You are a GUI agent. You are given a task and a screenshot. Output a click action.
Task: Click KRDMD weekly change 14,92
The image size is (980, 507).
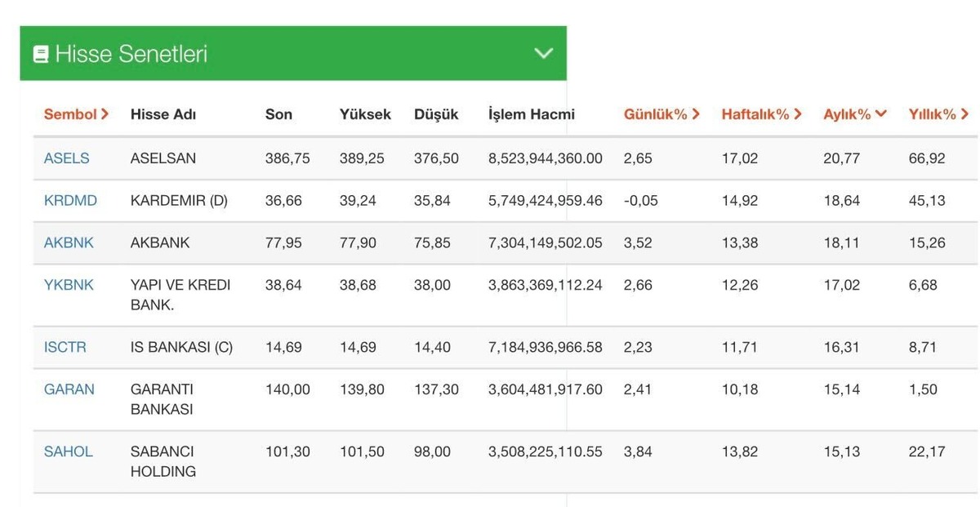coord(740,201)
